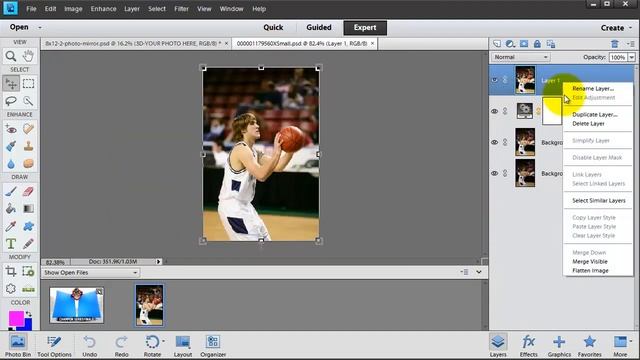
Task: Toggle the link icon on Layer 1
Action: pyautogui.click(x=505, y=80)
